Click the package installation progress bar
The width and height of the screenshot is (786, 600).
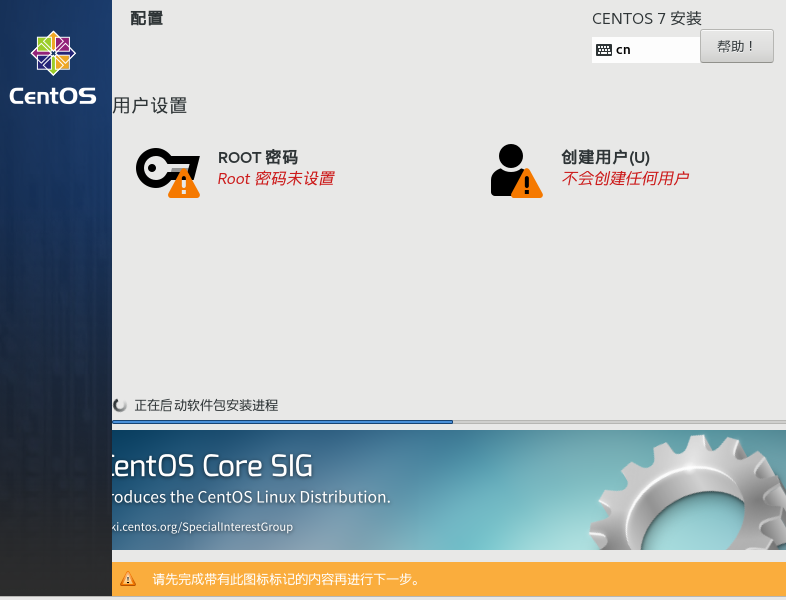pyautogui.click(x=449, y=422)
